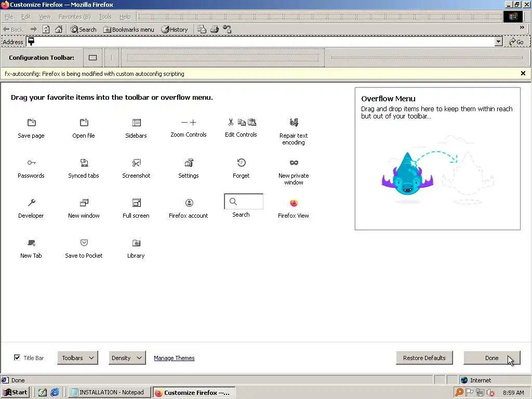
Task: Click the New private window mask icon
Action: 294,163
